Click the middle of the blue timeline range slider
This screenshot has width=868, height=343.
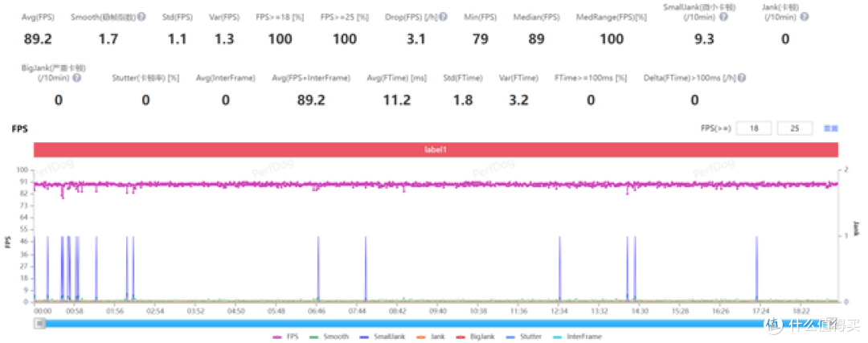click(402, 323)
